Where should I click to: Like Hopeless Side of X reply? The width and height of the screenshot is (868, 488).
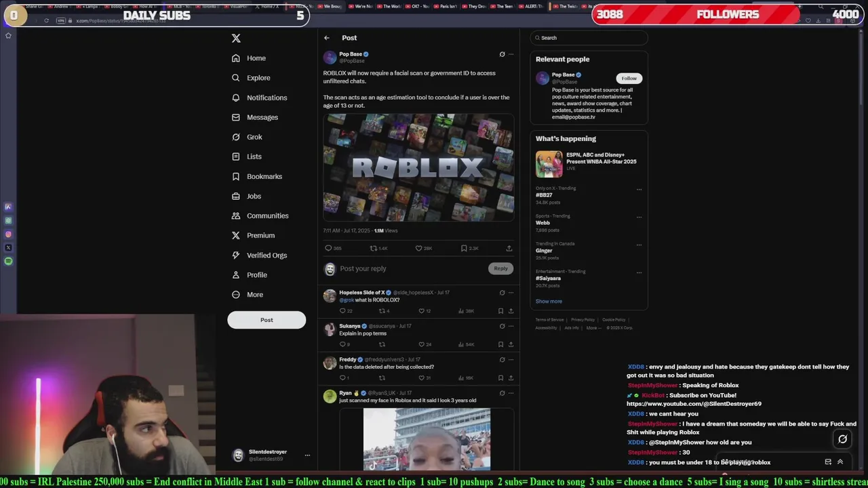point(421,311)
